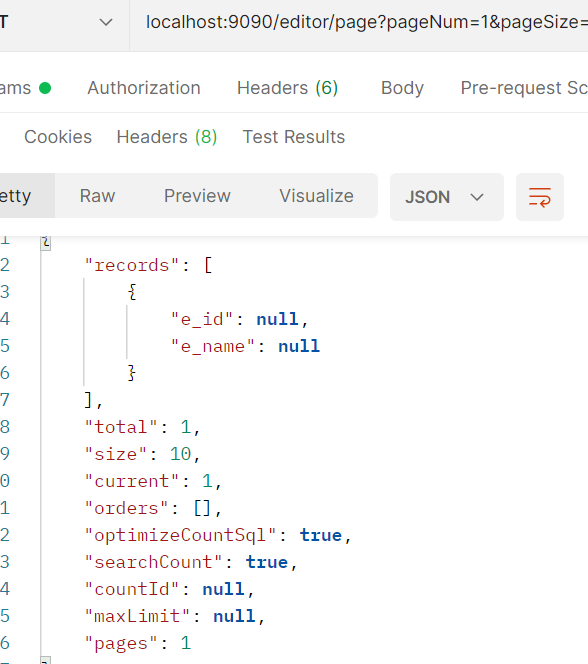Image resolution: width=588 pixels, height=664 pixels.
Task: View response Headers (8) tab
Action: (167, 137)
